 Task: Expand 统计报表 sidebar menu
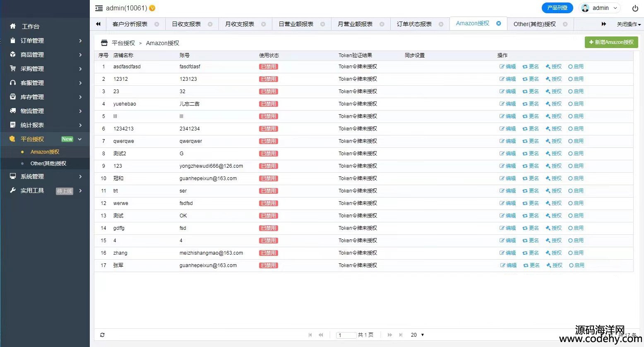pyautogui.click(x=45, y=125)
